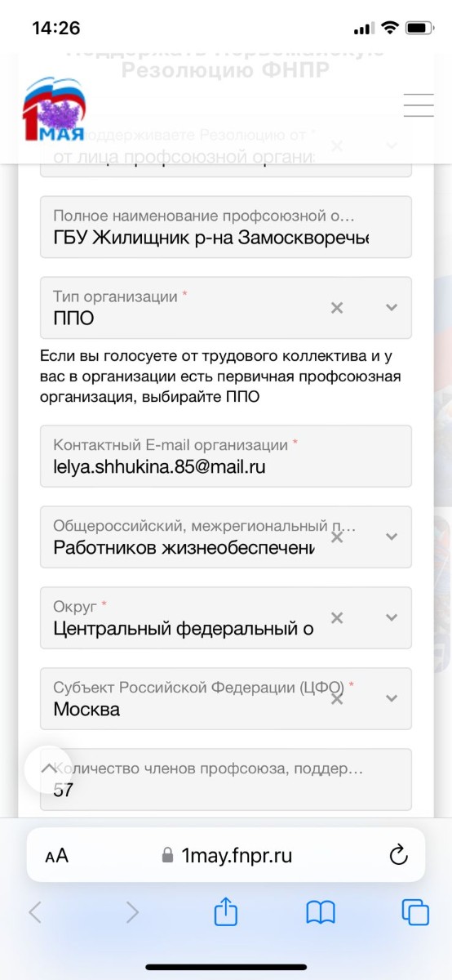452x980 pixels.
Task: Tap Safari's share icon
Action: pyautogui.click(x=226, y=912)
